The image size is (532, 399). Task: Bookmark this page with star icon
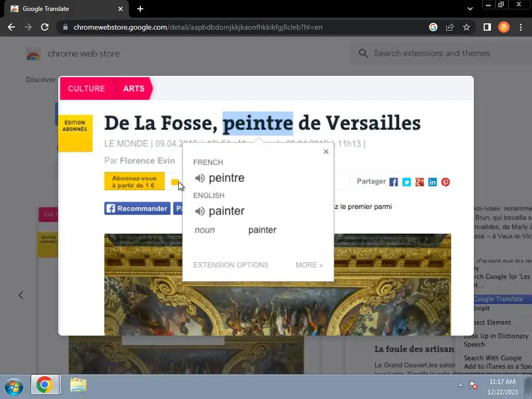467,27
